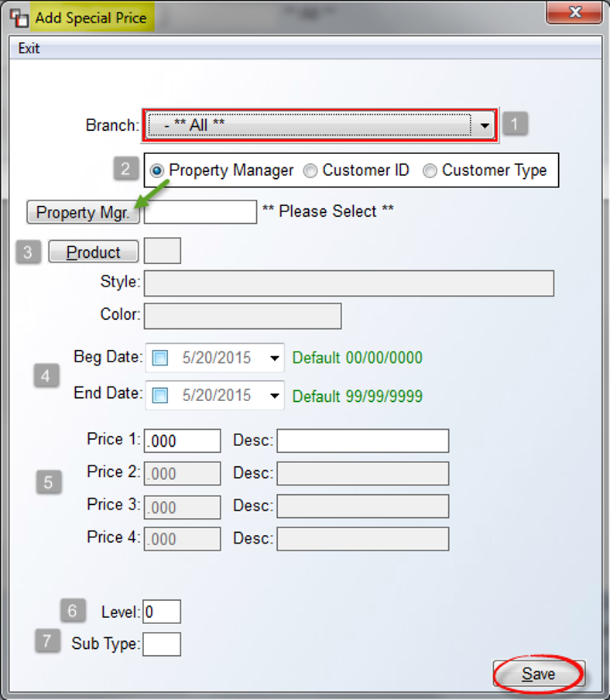The height and width of the screenshot is (700, 610).
Task: Open the Product lookup button
Action: tap(93, 252)
